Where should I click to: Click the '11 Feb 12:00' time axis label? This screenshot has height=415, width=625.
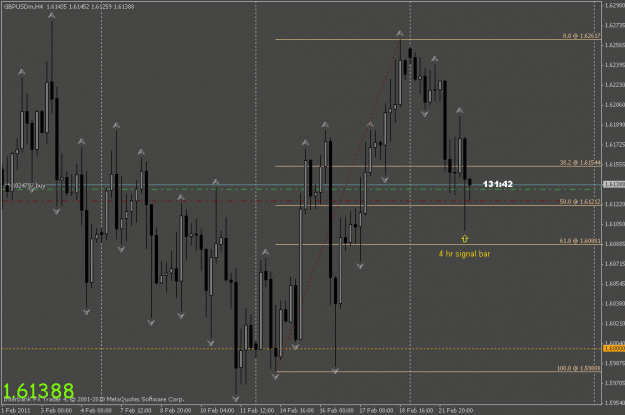257,410
